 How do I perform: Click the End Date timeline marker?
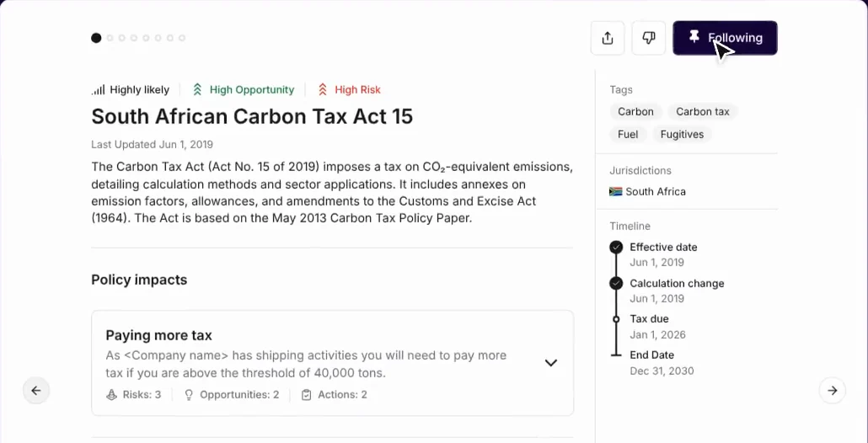(616, 355)
